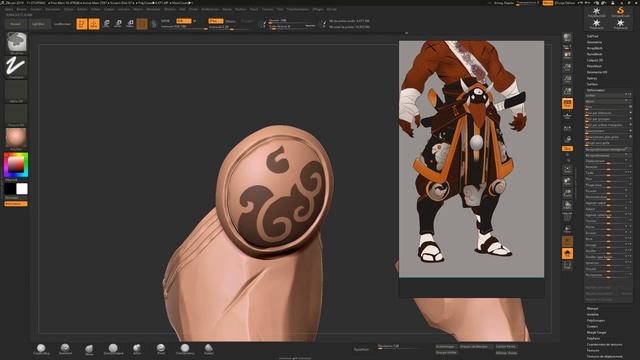Toggle Draw mode button
640x360 pixels.
pos(94,24)
